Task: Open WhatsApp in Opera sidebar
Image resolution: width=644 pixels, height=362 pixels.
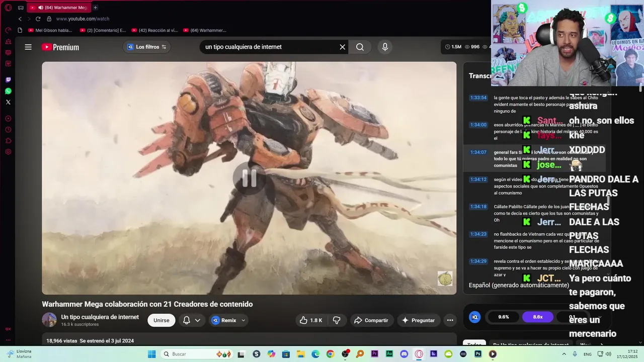Action: click(8, 91)
